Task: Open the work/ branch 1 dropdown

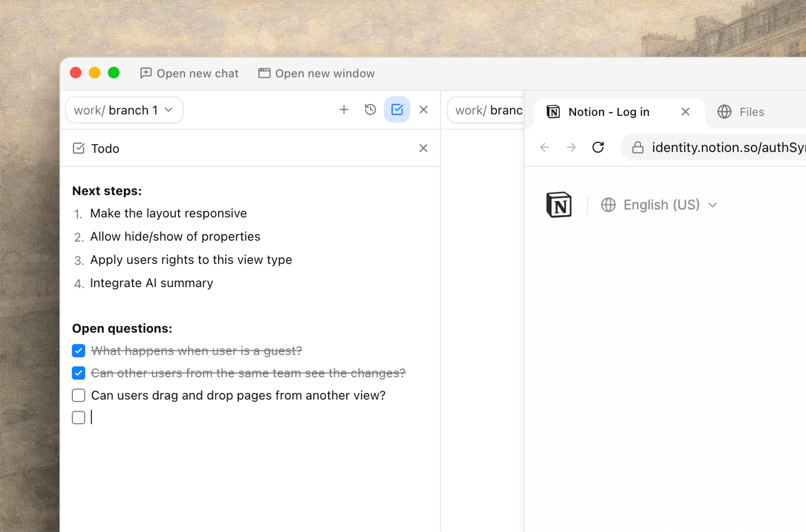Action: tap(124, 110)
